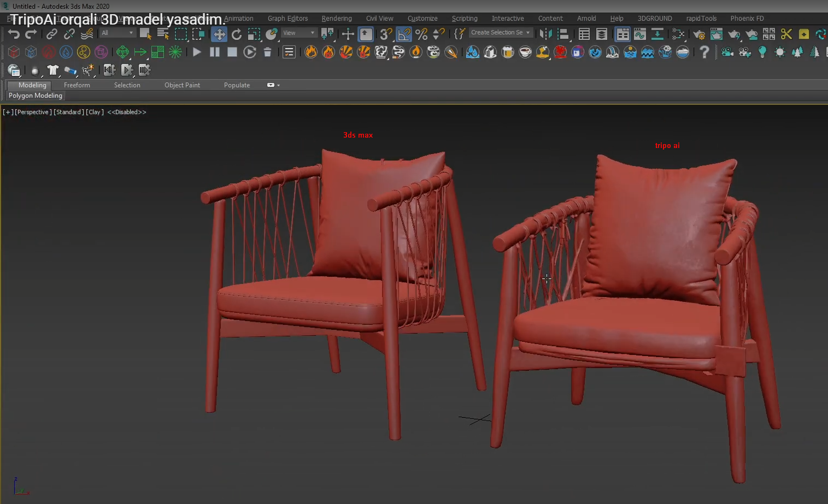This screenshot has width=828, height=504.
Task: Click Render Production teapot icon
Action: coord(734,34)
